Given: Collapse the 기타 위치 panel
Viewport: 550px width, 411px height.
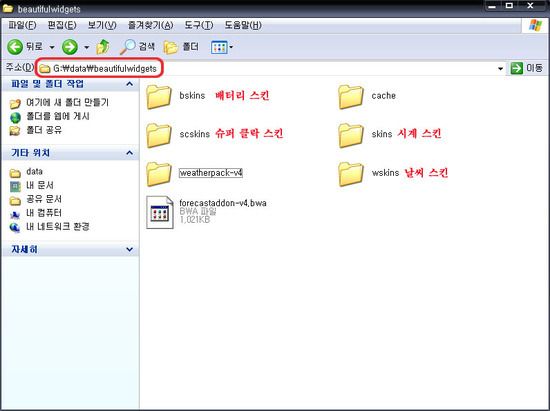Looking at the screenshot, I should coord(129,153).
